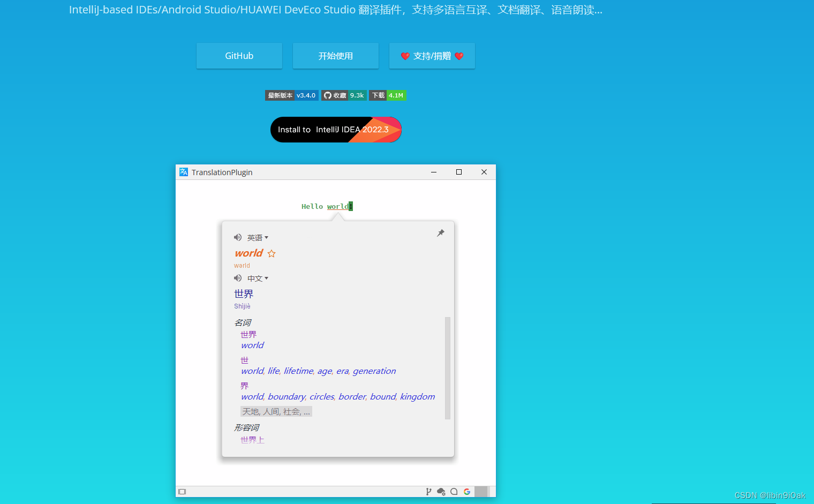Click the git branch icon in status bar

tap(428, 492)
